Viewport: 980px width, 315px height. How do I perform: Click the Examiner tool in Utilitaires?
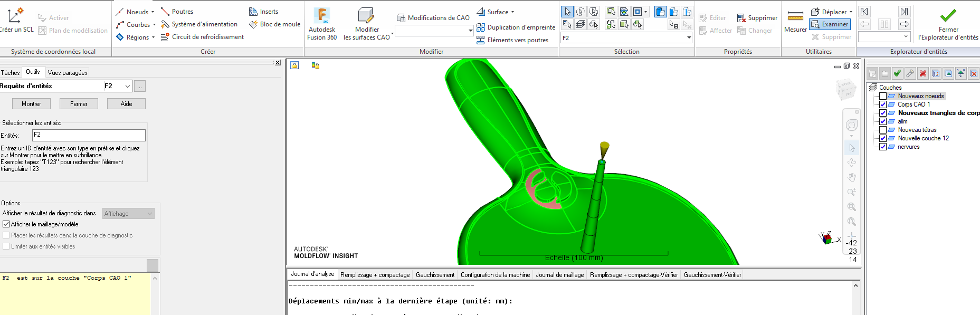[x=830, y=24]
